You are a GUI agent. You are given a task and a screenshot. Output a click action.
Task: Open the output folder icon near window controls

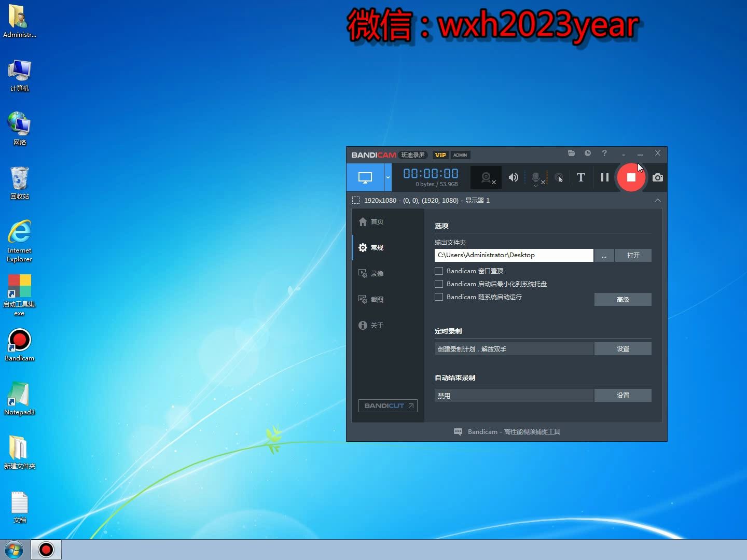coord(571,153)
